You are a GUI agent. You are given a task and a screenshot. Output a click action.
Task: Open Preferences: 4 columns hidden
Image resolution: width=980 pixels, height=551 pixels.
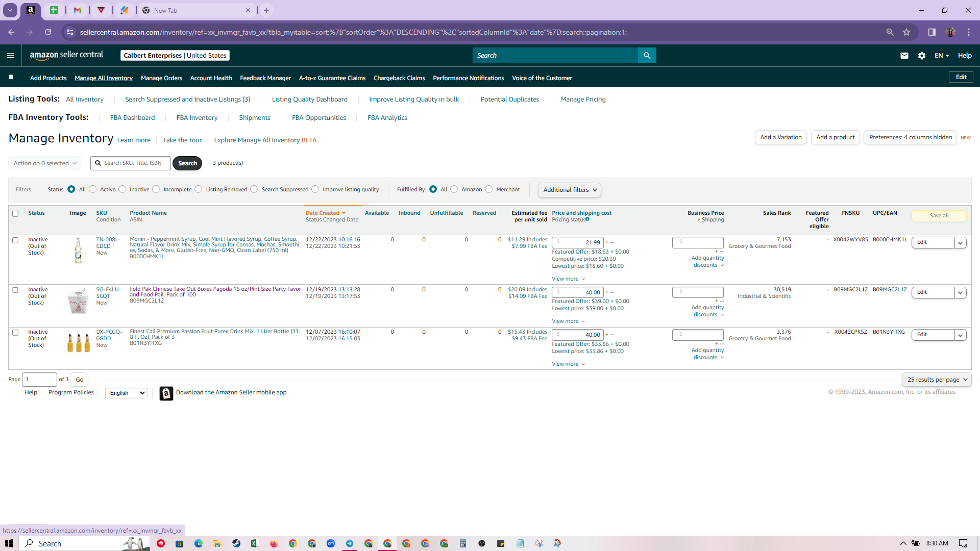tap(911, 137)
